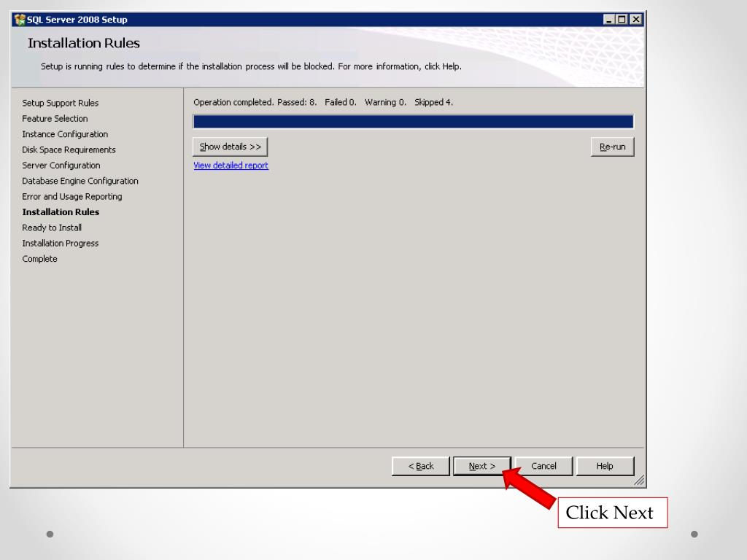Select Installation Progress step
The width and height of the screenshot is (747, 560).
click(60, 244)
